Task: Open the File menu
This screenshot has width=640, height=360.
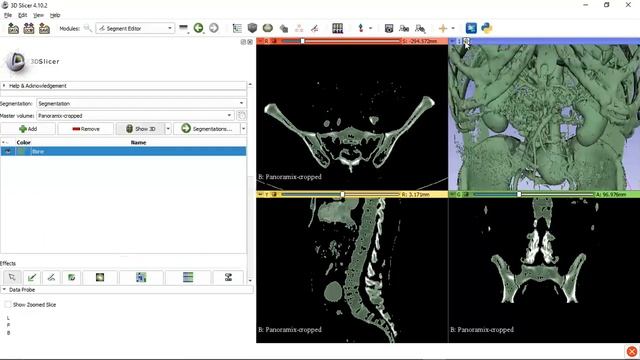Action: click(x=8, y=15)
